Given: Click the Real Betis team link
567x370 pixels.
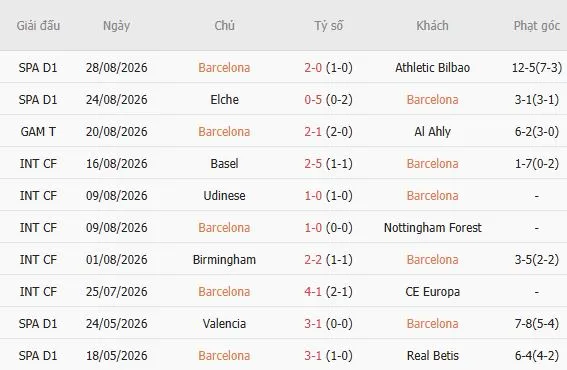Looking at the screenshot, I should coord(432,356).
